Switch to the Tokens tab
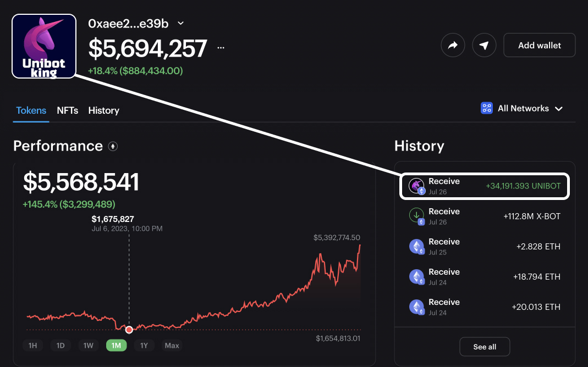The width and height of the screenshot is (588, 367). tap(31, 110)
